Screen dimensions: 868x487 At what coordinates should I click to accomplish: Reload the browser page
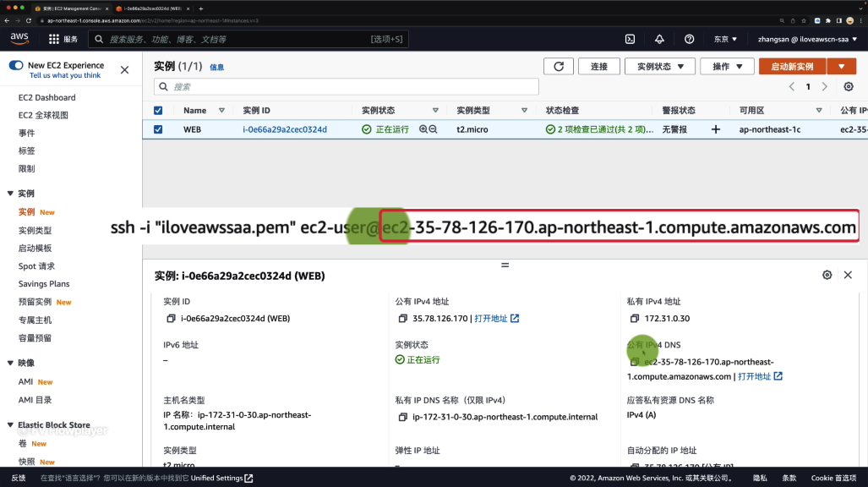pos(29,20)
